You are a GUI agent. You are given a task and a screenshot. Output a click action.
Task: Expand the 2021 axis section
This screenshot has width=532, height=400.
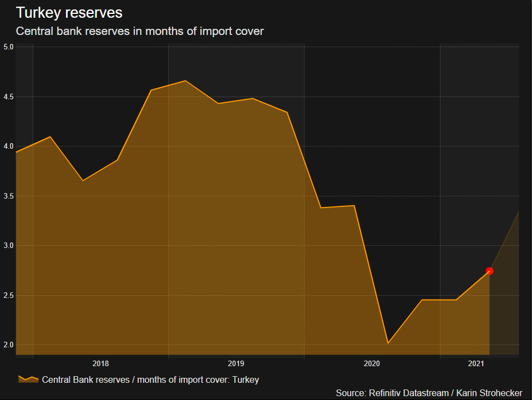click(476, 363)
